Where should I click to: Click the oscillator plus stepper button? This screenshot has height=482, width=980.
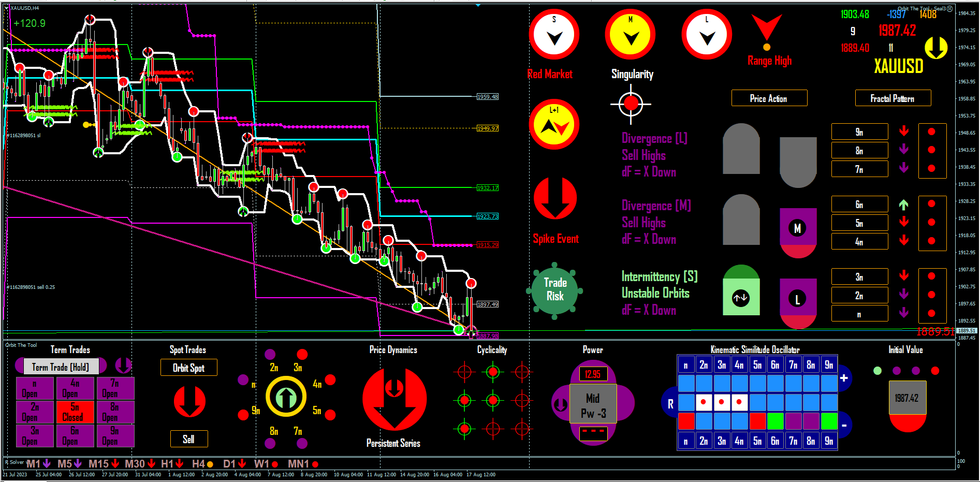point(844,378)
